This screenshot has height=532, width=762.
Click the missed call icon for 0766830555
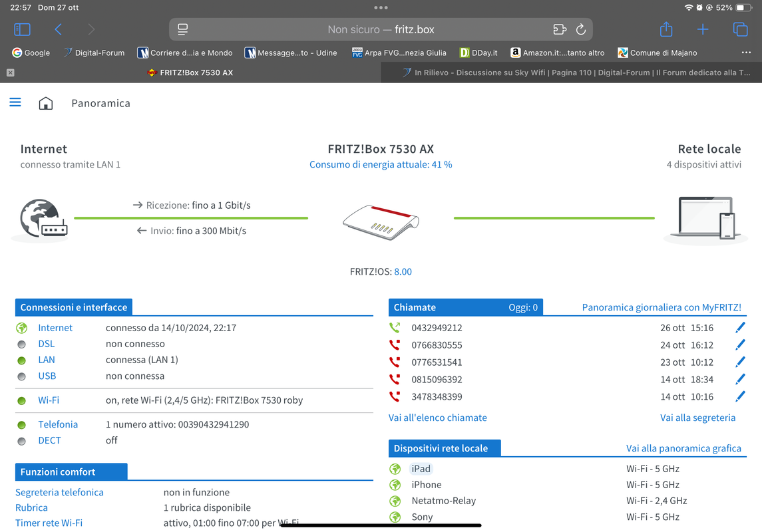point(395,345)
